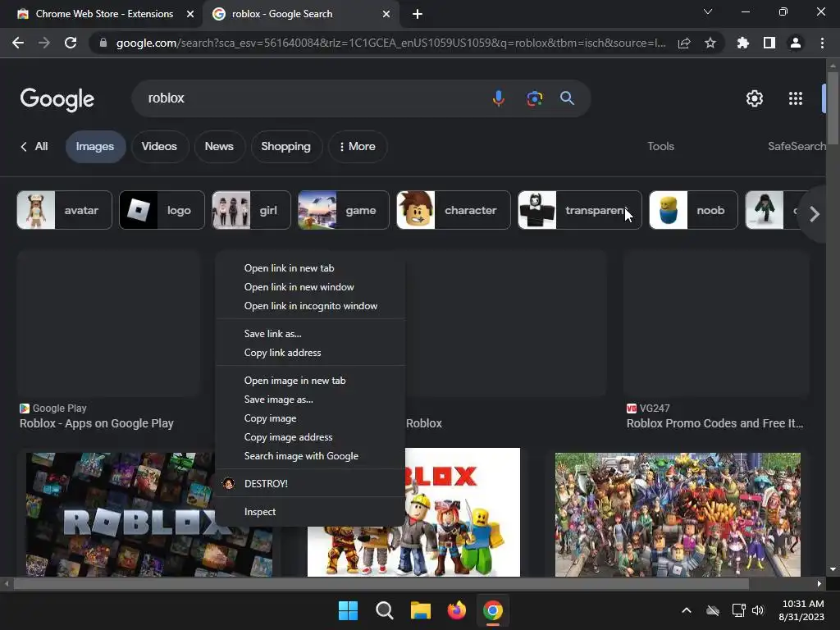This screenshot has width=840, height=630.
Task: Choose Open link in incognito window
Action: (309, 306)
